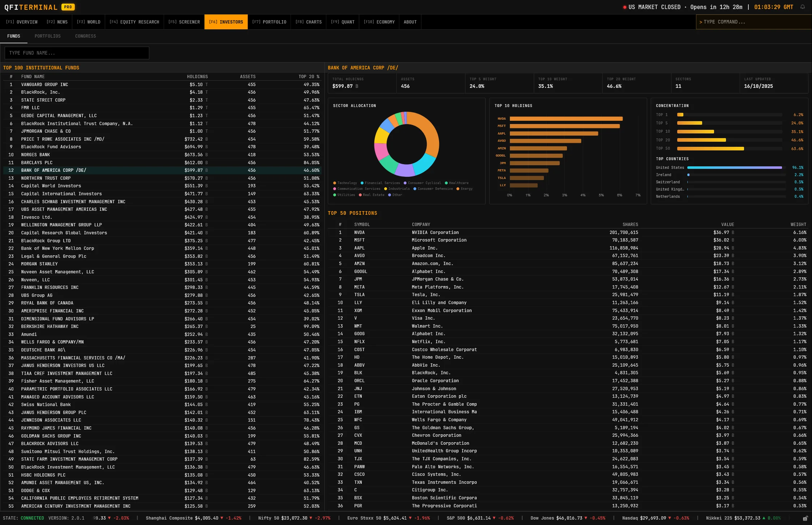
Task: Click the unlocked padlock icon in the status bar
Action: tap(805, 518)
